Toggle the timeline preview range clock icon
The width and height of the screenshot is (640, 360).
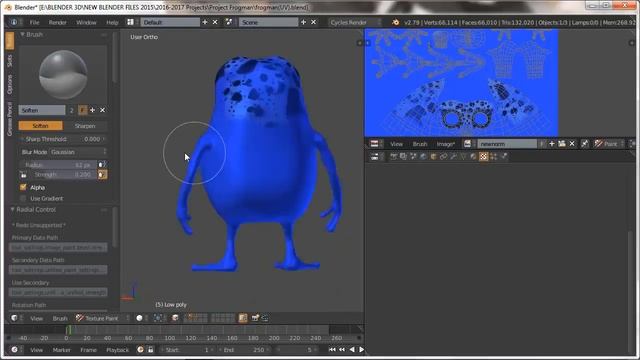click(x=140, y=350)
